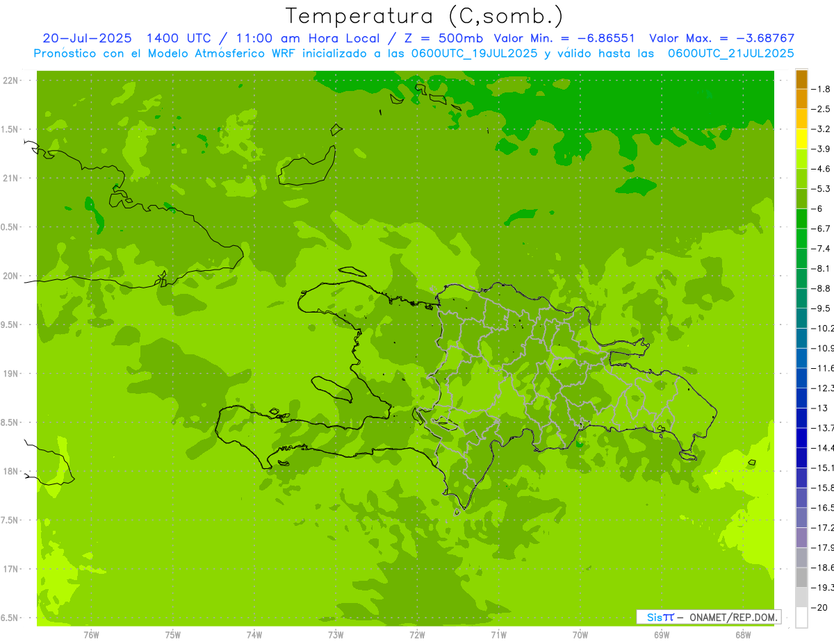The width and height of the screenshot is (834, 644).
Task: Click the "Temperatura (C,somb.)" chart title
Action: pos(425,16)
